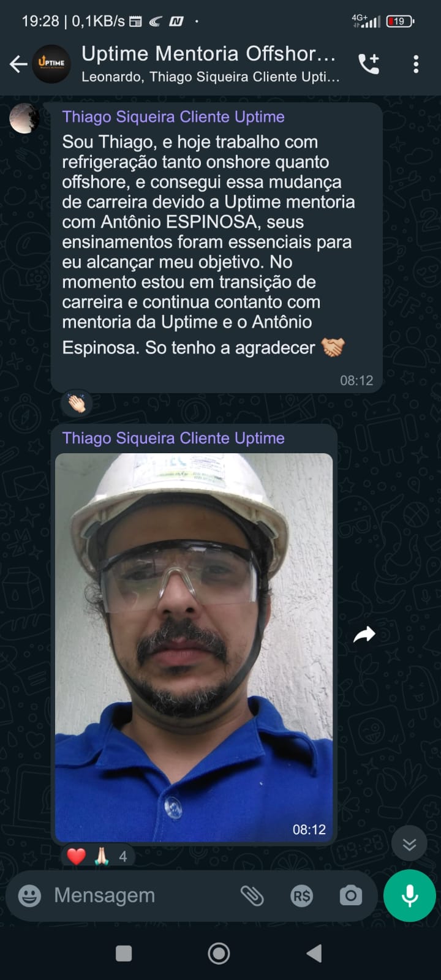Tap the Mensagem text input field
Image resolution: width=441 pixels, height=980 pixels.
(x=141, y=896)
